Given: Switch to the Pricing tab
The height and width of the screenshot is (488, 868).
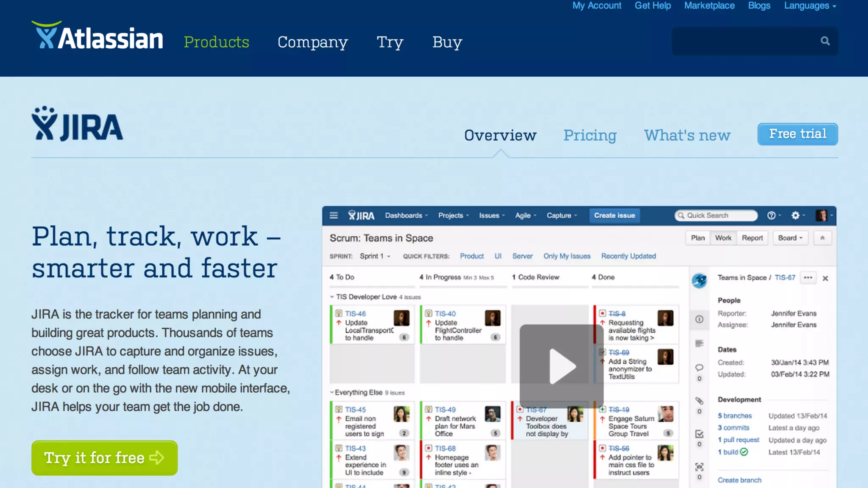Looking at the screenshot, I should click(x=590, y=135).
